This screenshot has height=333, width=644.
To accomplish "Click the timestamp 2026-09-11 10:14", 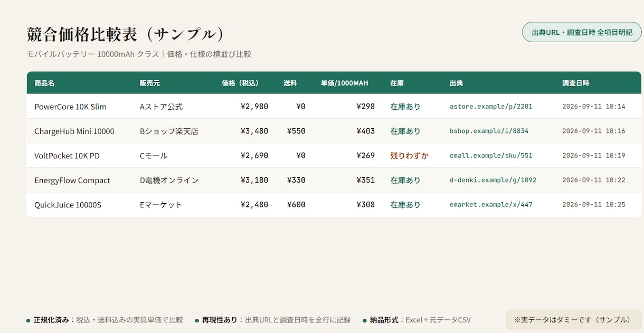I will 594,107.
